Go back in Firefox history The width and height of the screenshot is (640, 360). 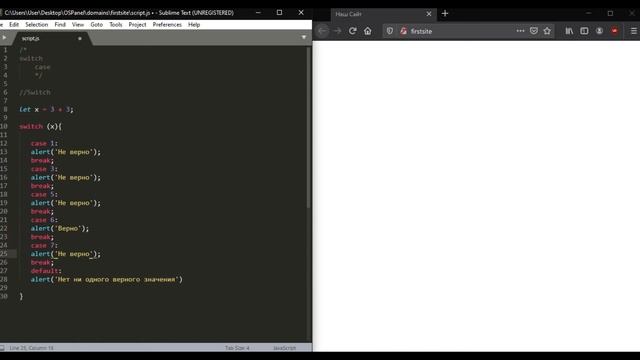(322, 31)
